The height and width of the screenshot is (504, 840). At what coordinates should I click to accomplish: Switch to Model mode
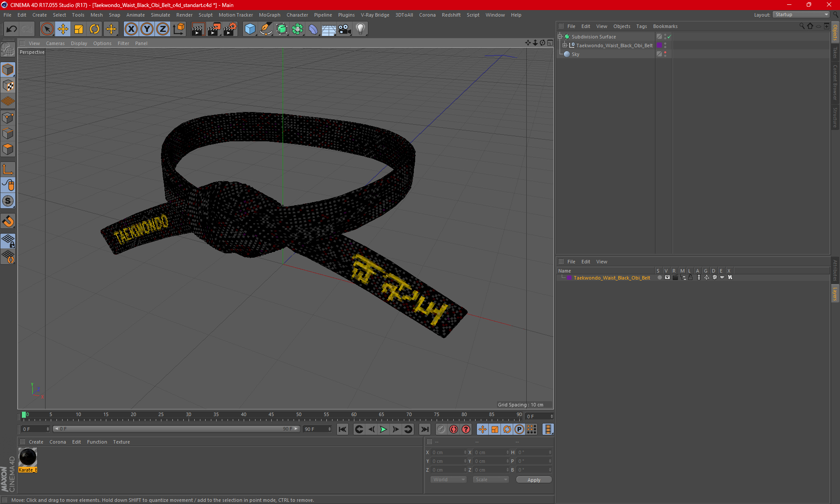(8, 70)
